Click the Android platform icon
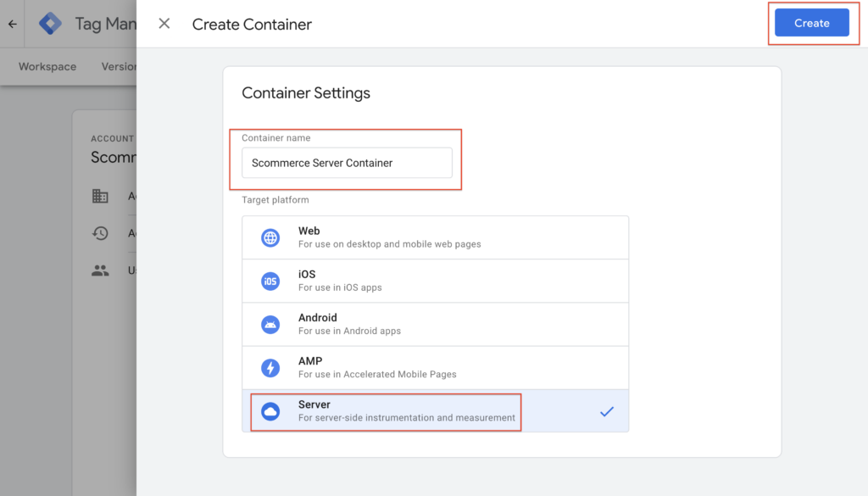The image size is (868, 496). (270, 325)
